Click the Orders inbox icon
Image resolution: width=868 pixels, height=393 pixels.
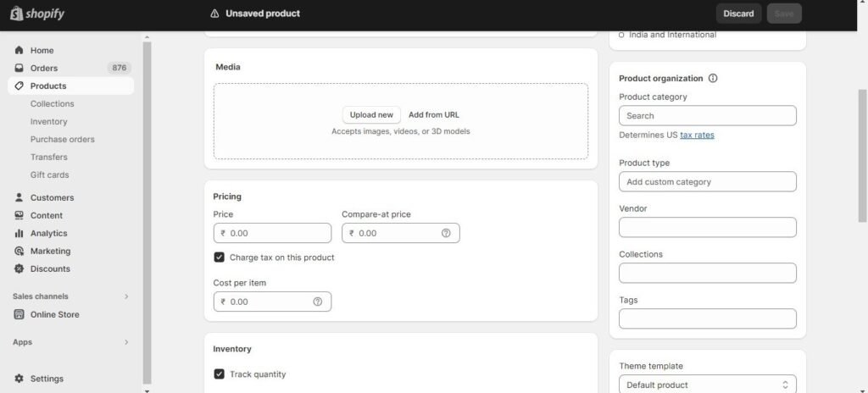coord(19,69)
